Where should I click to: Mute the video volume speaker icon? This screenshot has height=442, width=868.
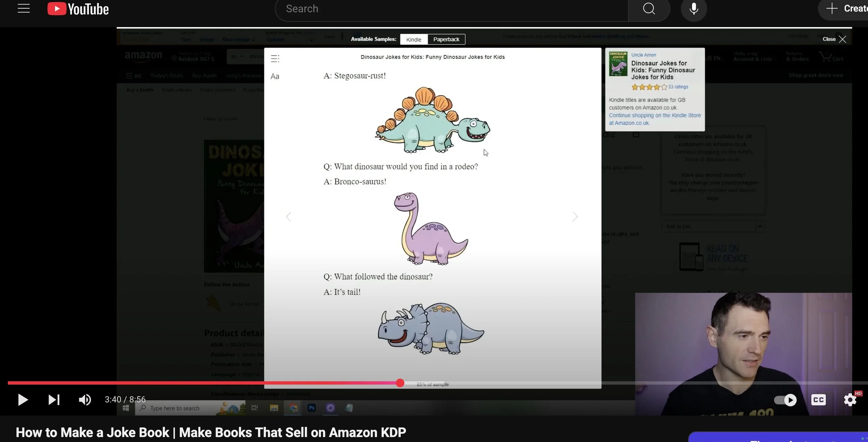(84, 400)
